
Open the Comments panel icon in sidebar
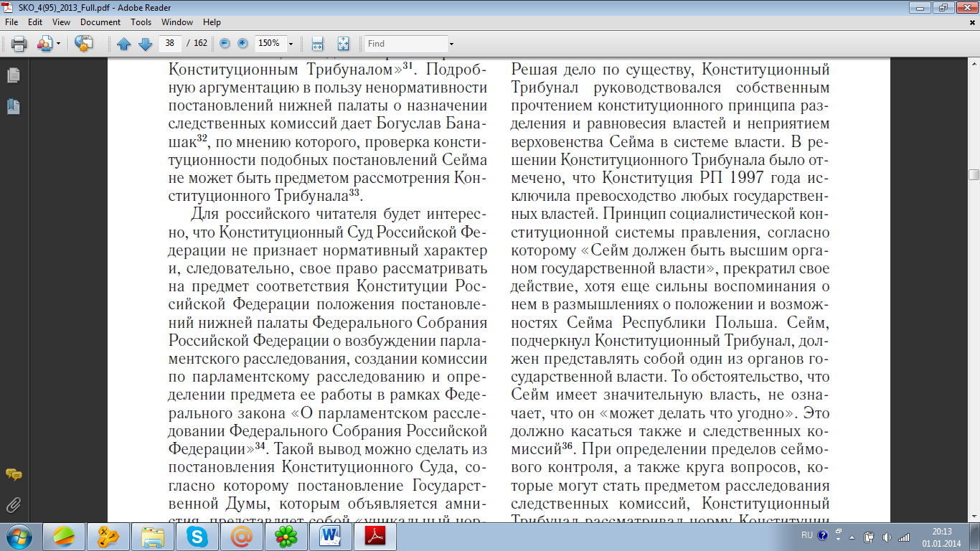13,475
